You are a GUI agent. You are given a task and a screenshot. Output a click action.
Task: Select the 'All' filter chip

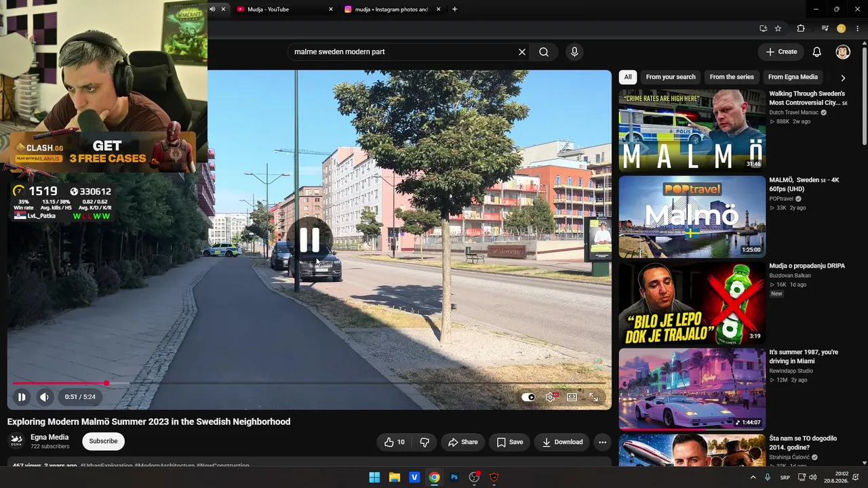pos(628,77)
